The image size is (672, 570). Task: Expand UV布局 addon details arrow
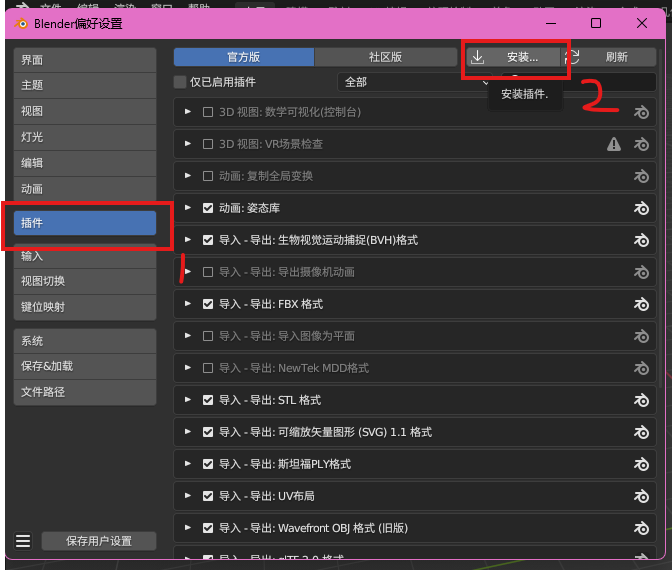(188, 495)
